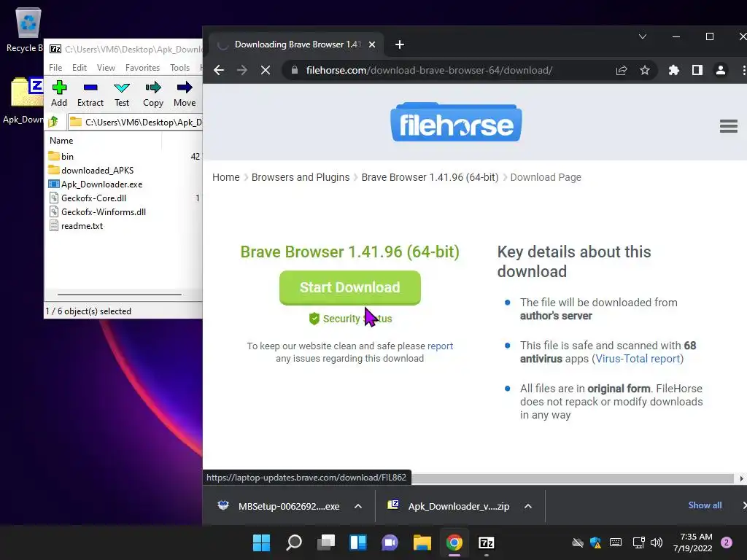The height and width of the screenshot is (560, 747).
Task: Click the 7-Zip horizontal scrollbar
Action: tap(119, 295)
